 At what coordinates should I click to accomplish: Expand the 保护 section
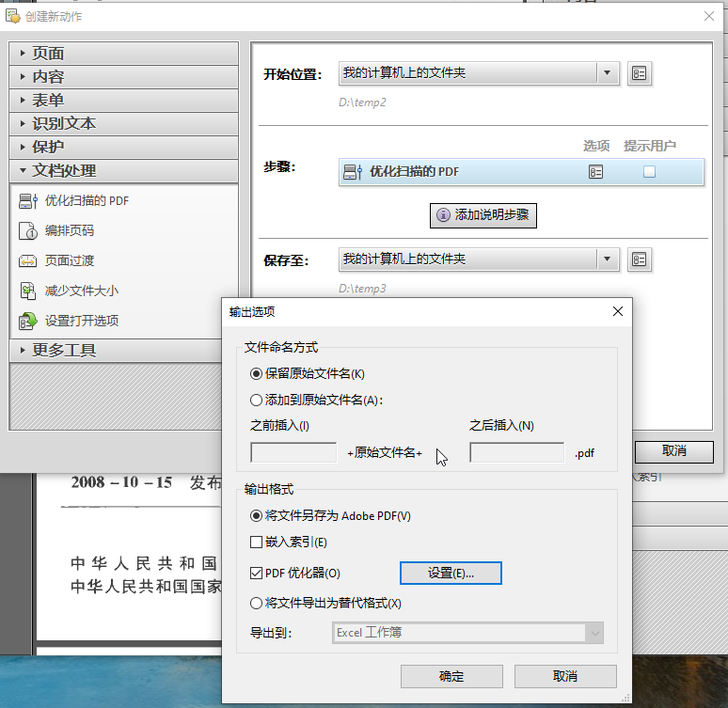pos(123,148)
